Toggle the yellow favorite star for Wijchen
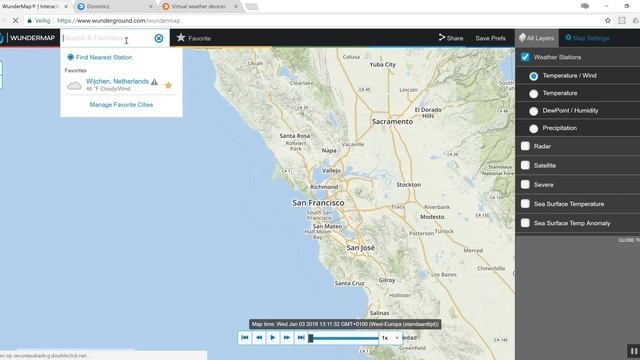 (168, 85)
